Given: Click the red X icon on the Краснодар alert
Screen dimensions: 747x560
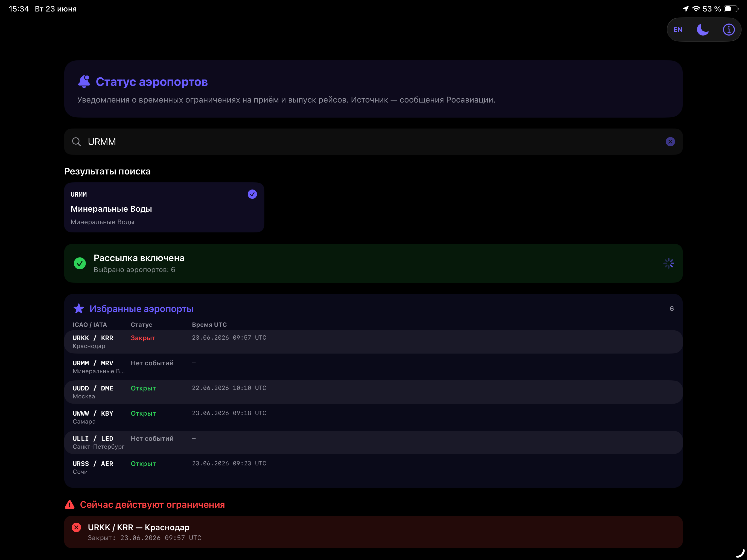Looking at the screenshot, I should point(76,527).
